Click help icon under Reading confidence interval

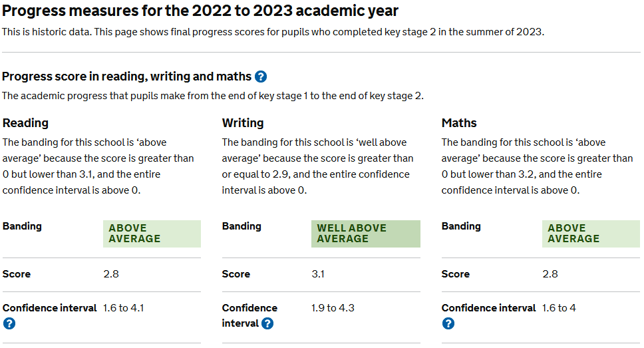tap(9, 323)
